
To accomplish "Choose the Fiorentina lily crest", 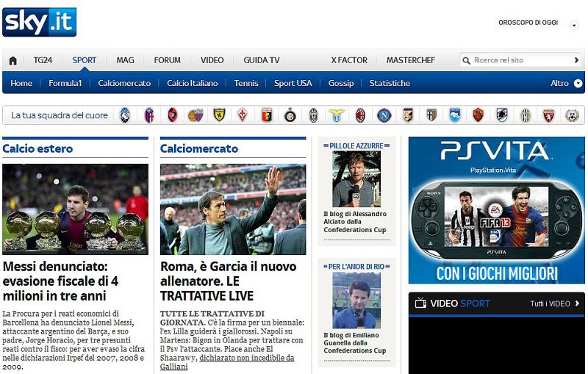I will click(243, 115).
